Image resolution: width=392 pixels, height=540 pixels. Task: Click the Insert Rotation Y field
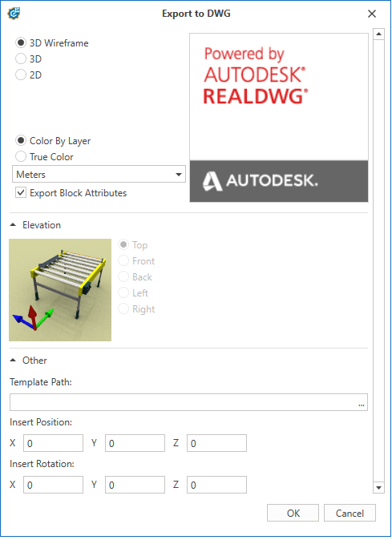tap(135, 485)
